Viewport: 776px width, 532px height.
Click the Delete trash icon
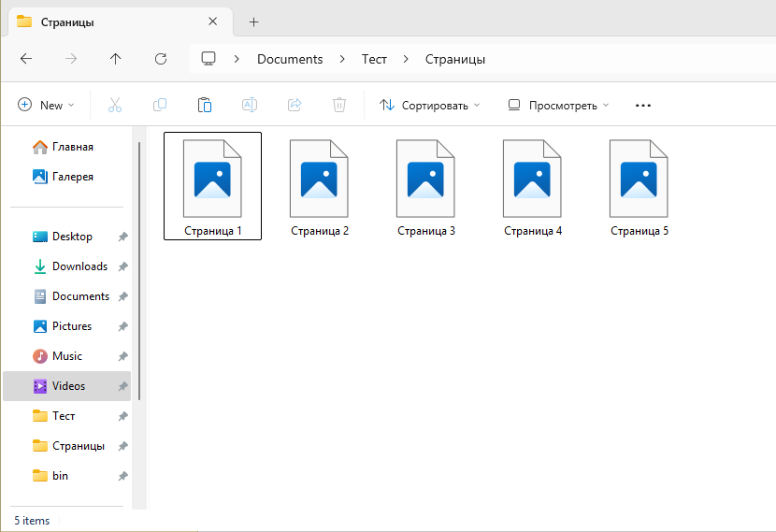pos(339,105)
